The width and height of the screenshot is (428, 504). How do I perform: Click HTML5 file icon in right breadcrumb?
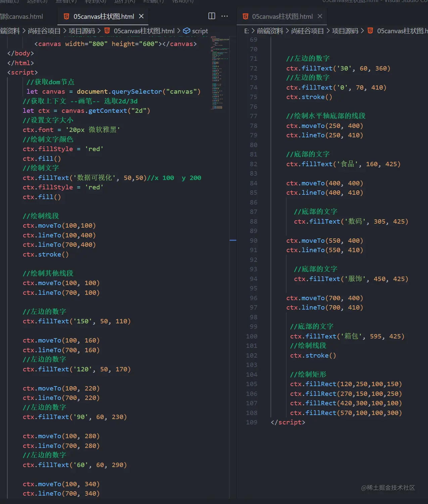(x=370, y=31)
